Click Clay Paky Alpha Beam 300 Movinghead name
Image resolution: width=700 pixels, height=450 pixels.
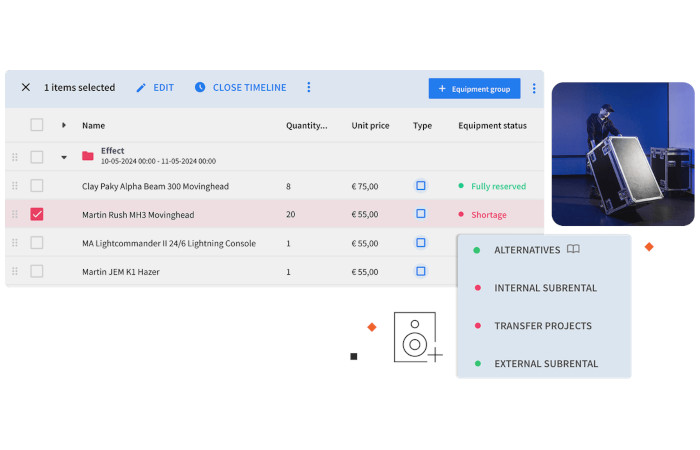pyautogui.click(x=155, y=186)
